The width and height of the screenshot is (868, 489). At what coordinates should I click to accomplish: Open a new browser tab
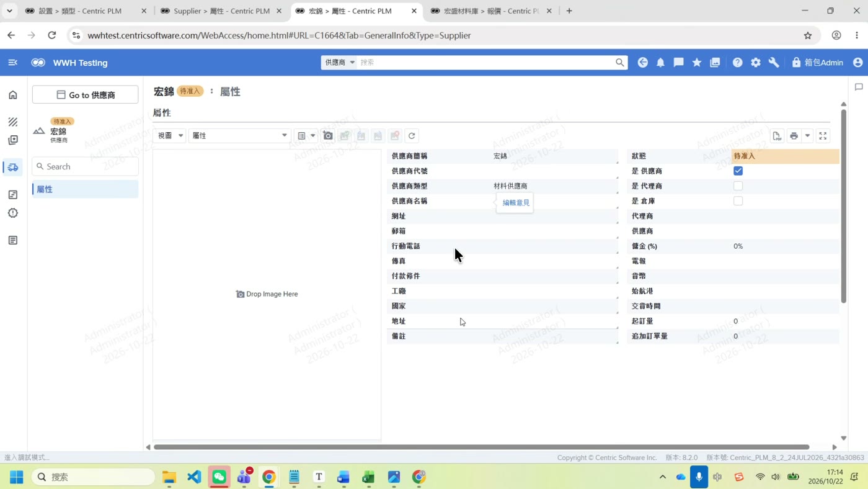click(x=569, y=11)
